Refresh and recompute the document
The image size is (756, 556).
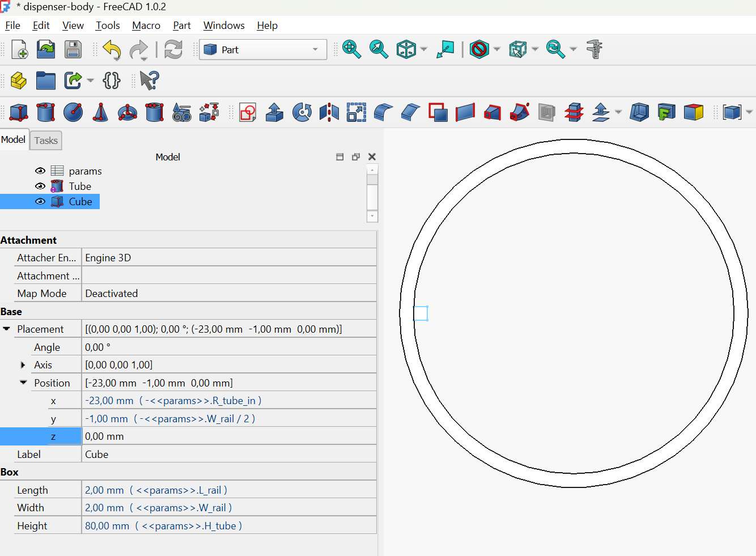[x=173, y=50]
